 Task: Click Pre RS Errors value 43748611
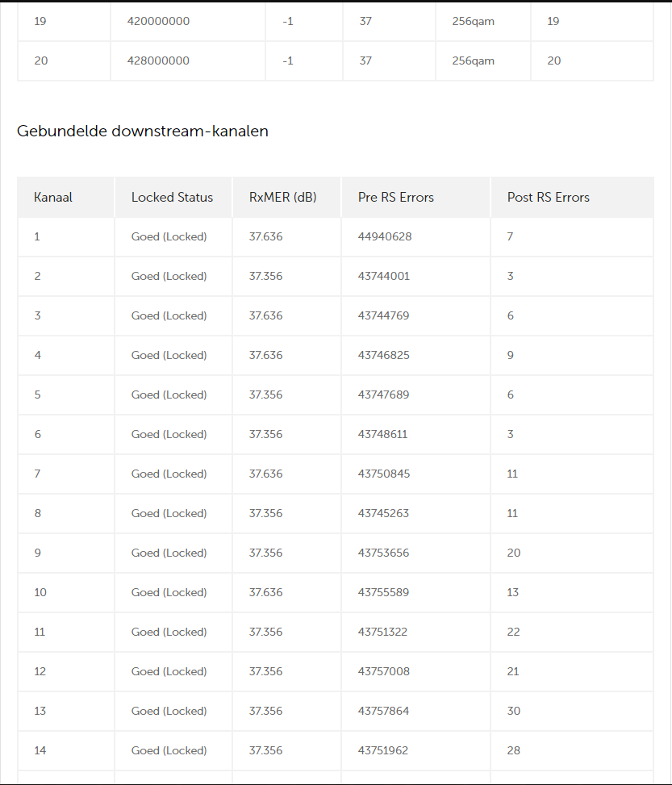382,434
